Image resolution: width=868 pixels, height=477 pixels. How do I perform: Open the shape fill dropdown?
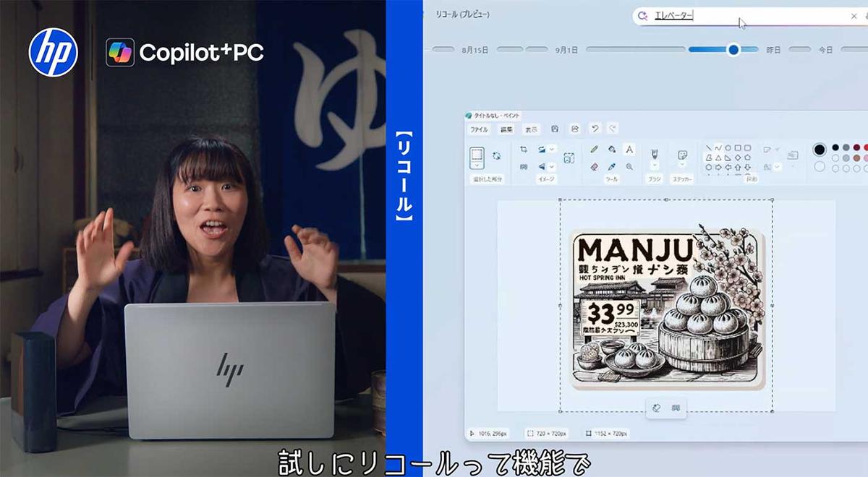pos(777,167)
